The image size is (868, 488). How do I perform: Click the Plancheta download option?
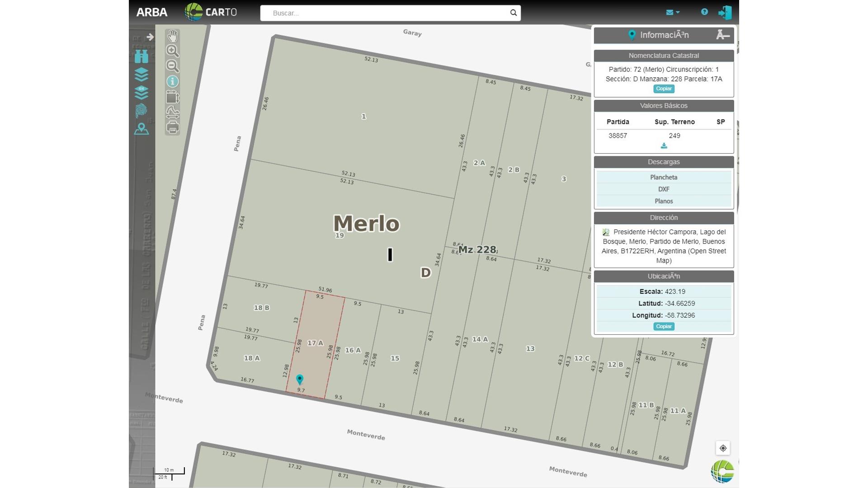pyautogui.click(x=664, y=177)
